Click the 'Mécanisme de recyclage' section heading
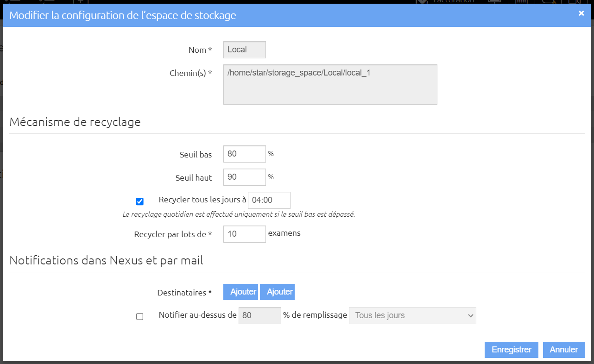 tap(75, 122)
